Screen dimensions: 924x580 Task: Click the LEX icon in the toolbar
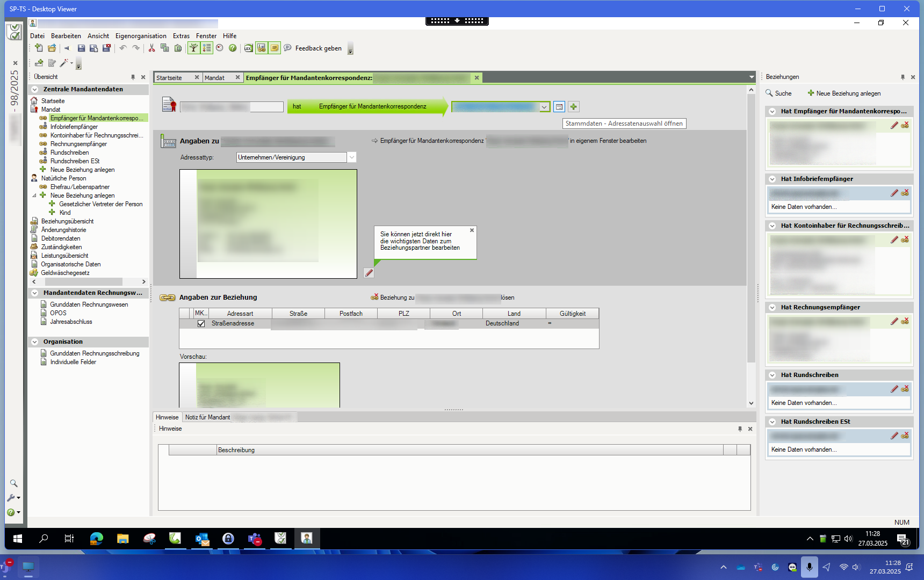coord(248,48)
